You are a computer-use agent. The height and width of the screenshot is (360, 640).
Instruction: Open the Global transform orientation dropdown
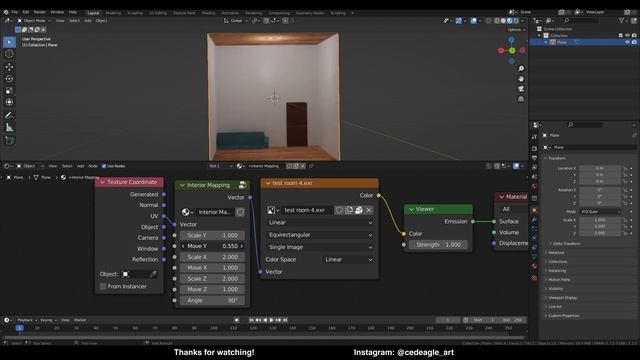click(x=236, y=21)
